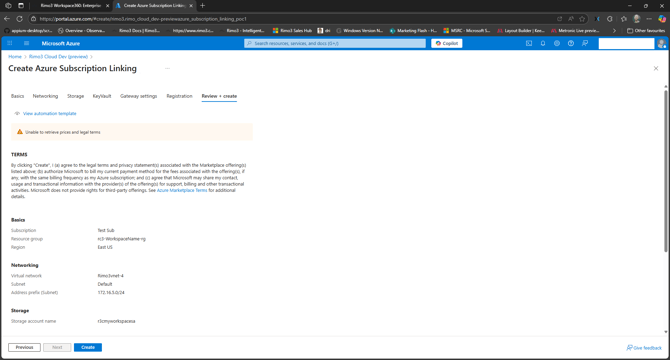Viewport: 670px width, 360px height.
Task: Open portal settings gear icon
Action: coord(557,43)
